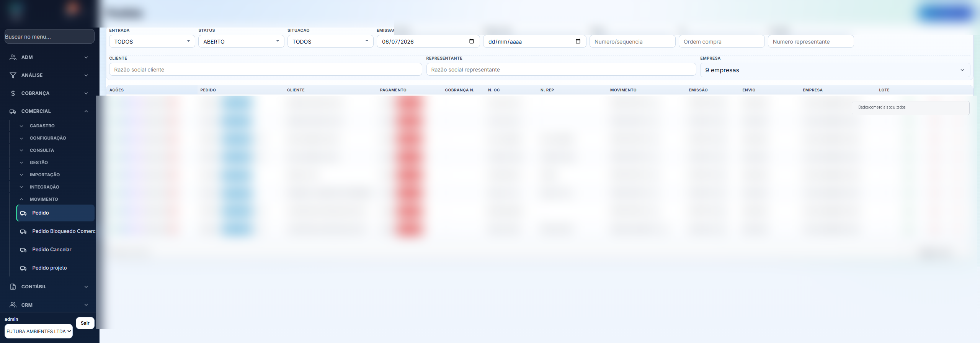
Task: Open the FUTURA AMBIENTES LTDA company selector
Action: [39, 331]
